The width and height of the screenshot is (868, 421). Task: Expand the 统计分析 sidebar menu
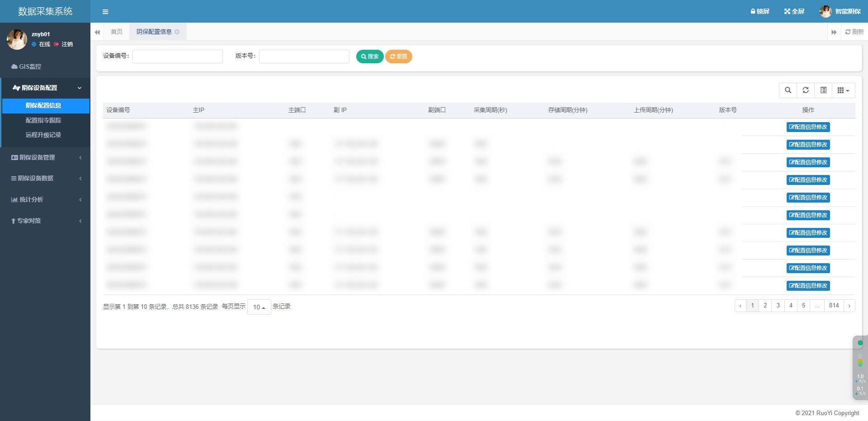45,199
